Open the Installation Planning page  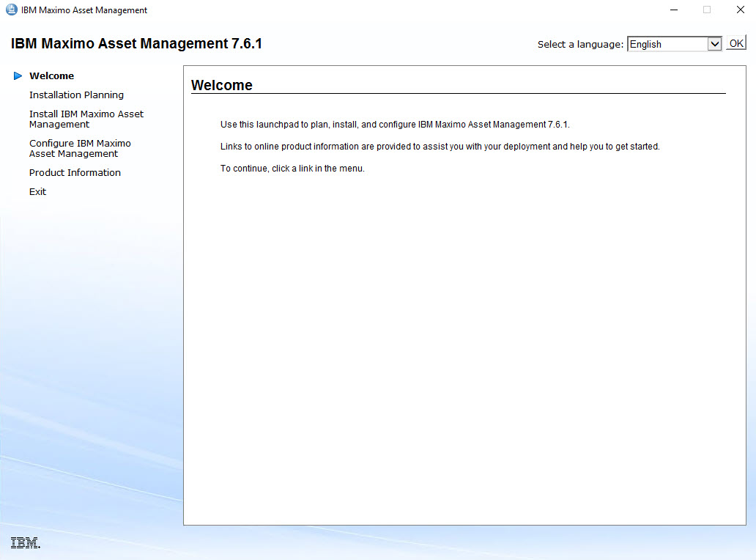[x=76, y=95]
